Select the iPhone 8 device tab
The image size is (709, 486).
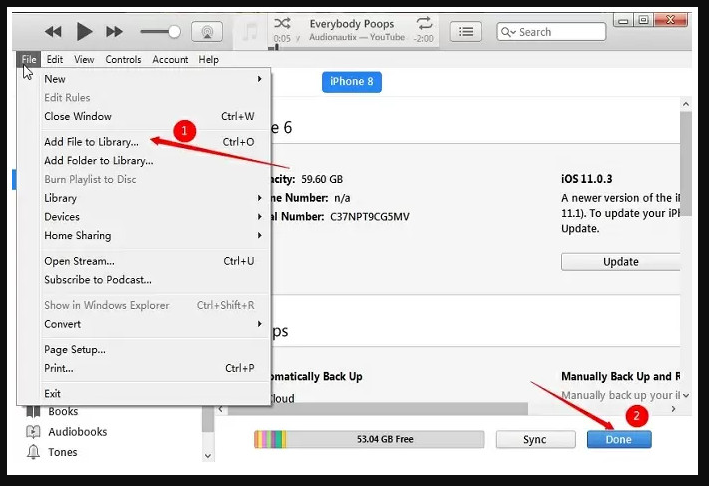(352, 82)
